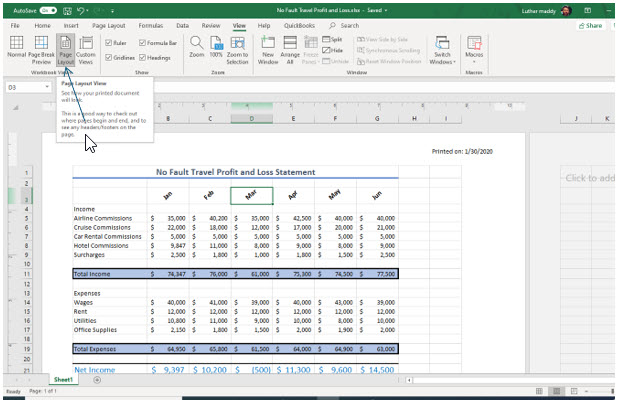Open a New Window
This screenshot has height=402, width=618.
(268, 50)
